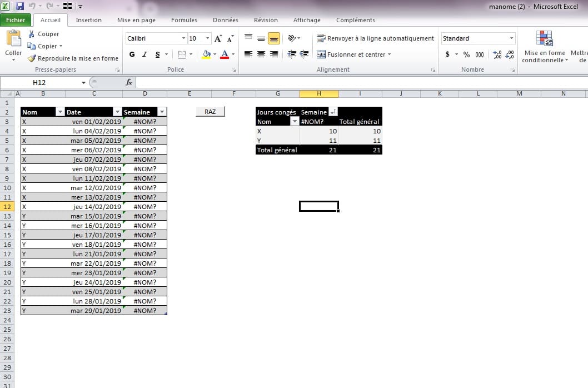The height and width of the screenshot is (388, 588).
Task: Switch to the Affichage tab
Action: [307, 20]
